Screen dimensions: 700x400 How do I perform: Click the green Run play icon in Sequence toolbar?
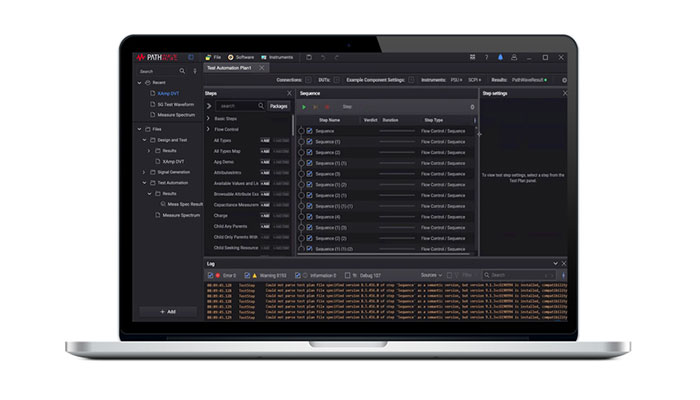pos(304,106)
